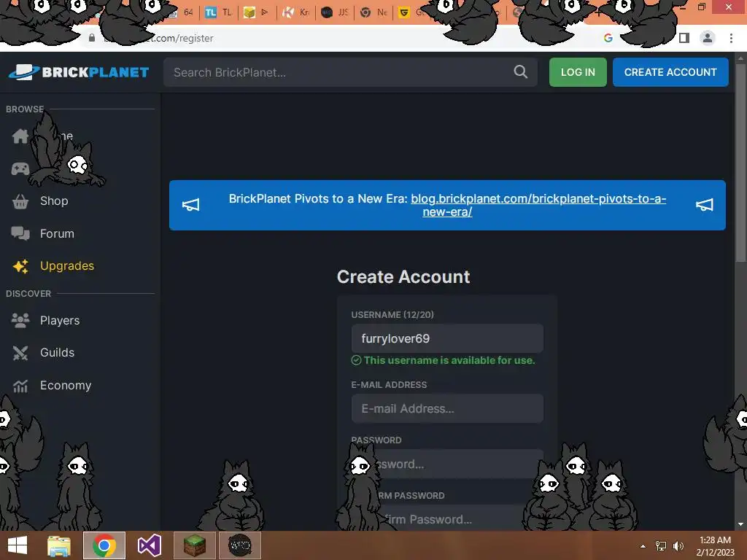Open the Shop basket icon

[20, 201]
